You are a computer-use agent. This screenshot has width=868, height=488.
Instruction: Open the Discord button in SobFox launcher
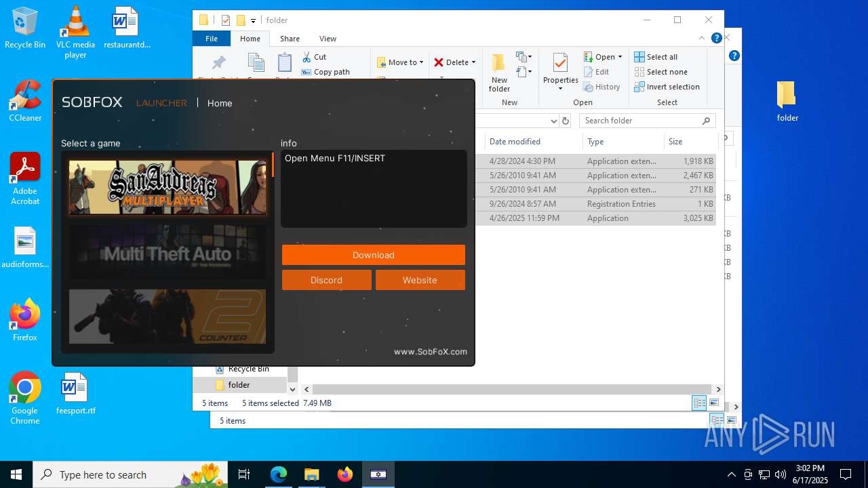[x=327, y=280]
